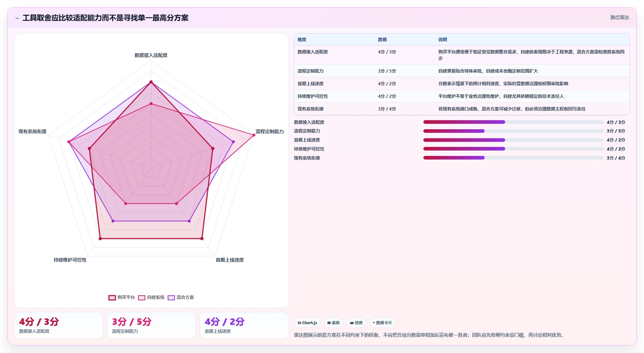
Task: Toggle the 混合方案 legend entry
Action: [x=181, y=297]
